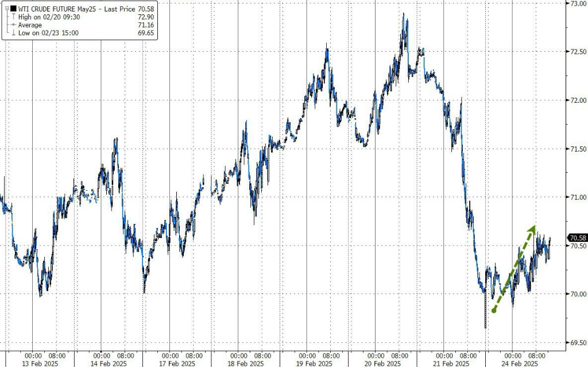Click the legend value 69.65

(x=145, y=33)
